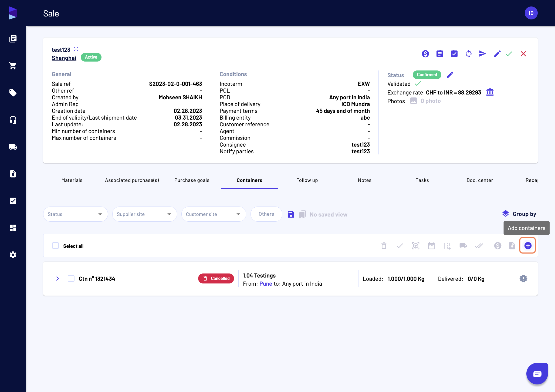555x392 pixels.
Task: Switch to the Materials tab
Action: coord(72,180)
